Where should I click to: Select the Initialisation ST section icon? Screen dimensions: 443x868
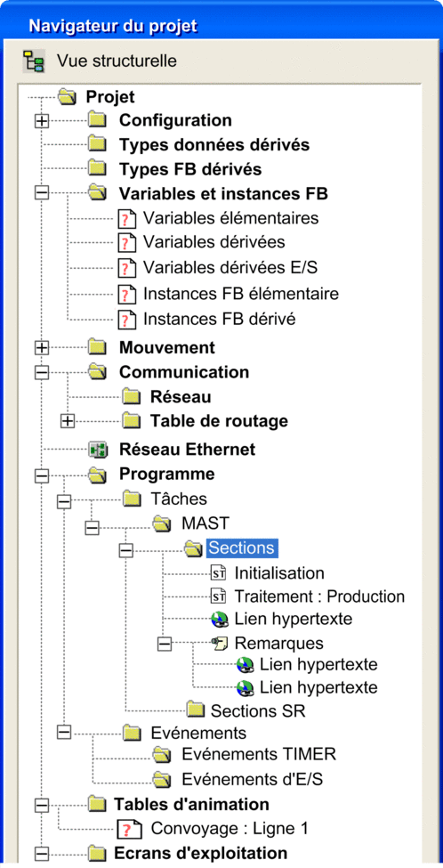click(x=218, y=572)
